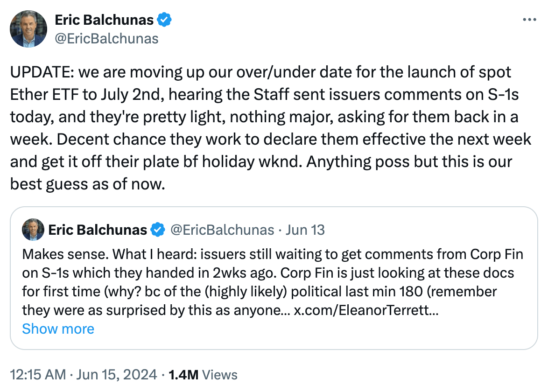Screen dimensions: 548x392
Task: Expand the quoted tweet with Show more
Action: (x=58, y=329)
